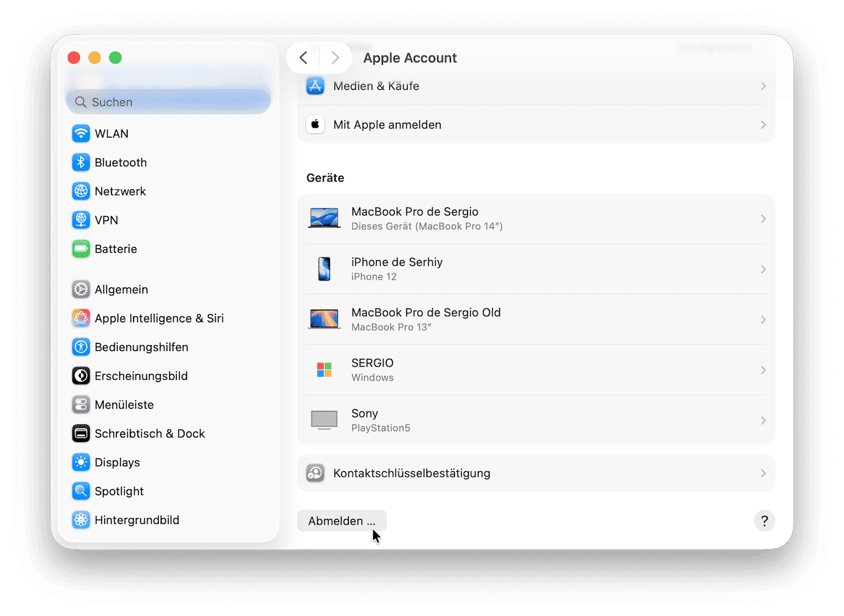
Task: Click the Kontaktschlüsselbestätigung icon
Action: coord(316,473)
